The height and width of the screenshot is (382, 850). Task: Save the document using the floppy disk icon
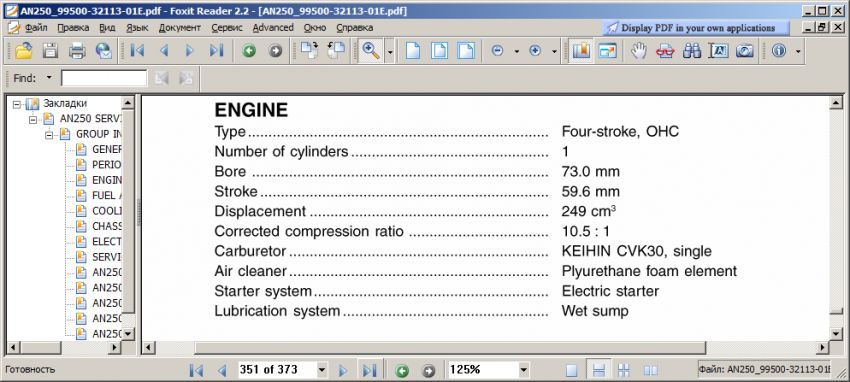(50, 51)
